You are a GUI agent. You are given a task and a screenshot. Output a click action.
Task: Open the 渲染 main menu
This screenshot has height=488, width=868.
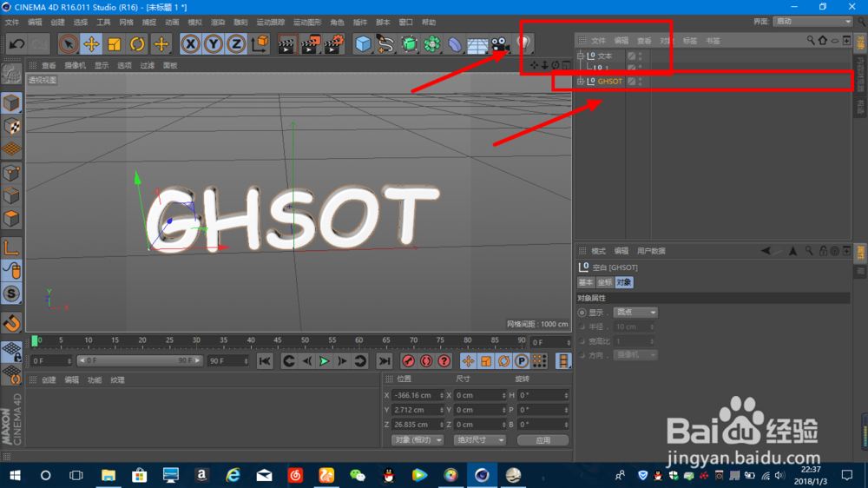[218, 23]
